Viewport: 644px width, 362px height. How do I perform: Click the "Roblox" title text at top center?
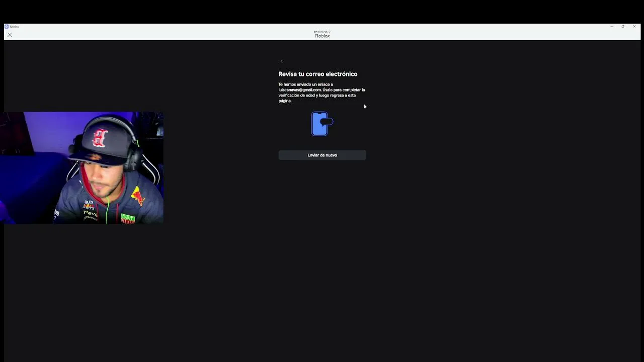323,36
